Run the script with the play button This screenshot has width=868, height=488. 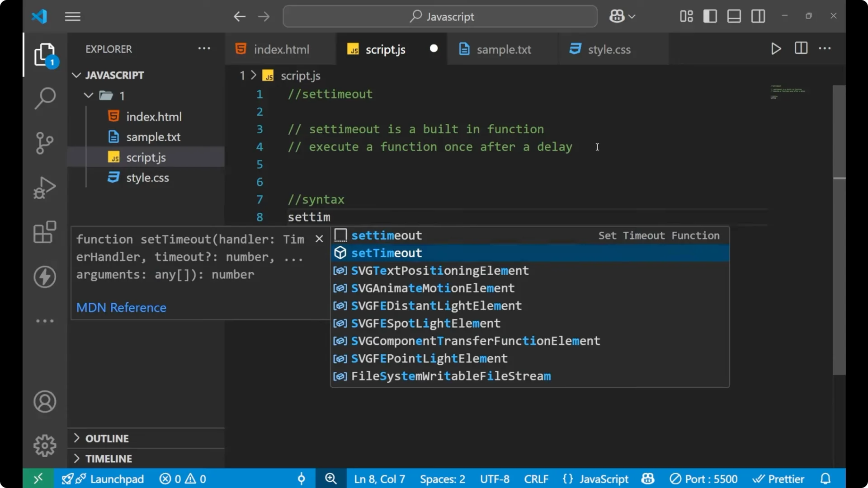tap(776, 49)
